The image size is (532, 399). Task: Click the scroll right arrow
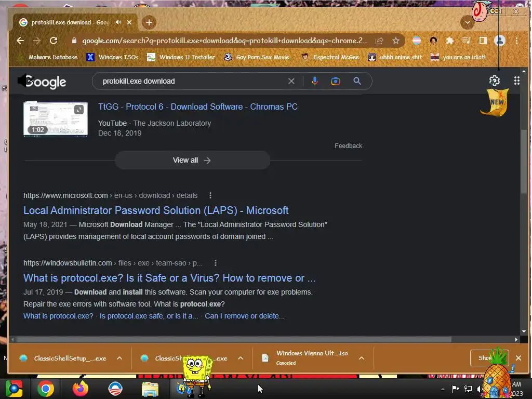pos(516,339)
